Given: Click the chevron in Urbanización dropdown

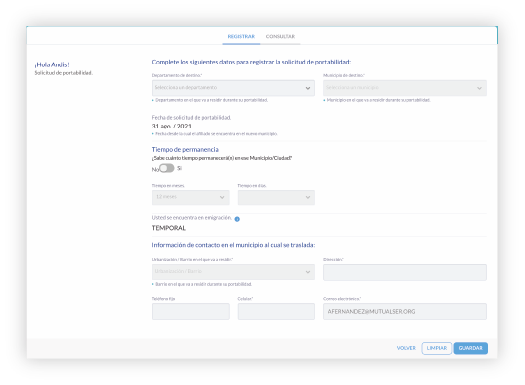Looking at the screenshot, I should (x=308, y=272).
